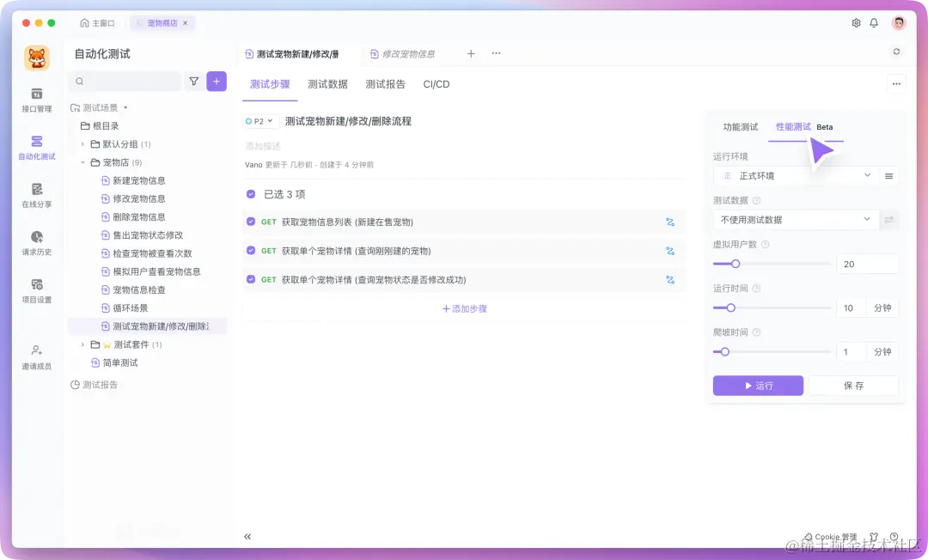Uncheck the 已选 3 项 master checkbox

pyautogui.click(x=252, y=196)
